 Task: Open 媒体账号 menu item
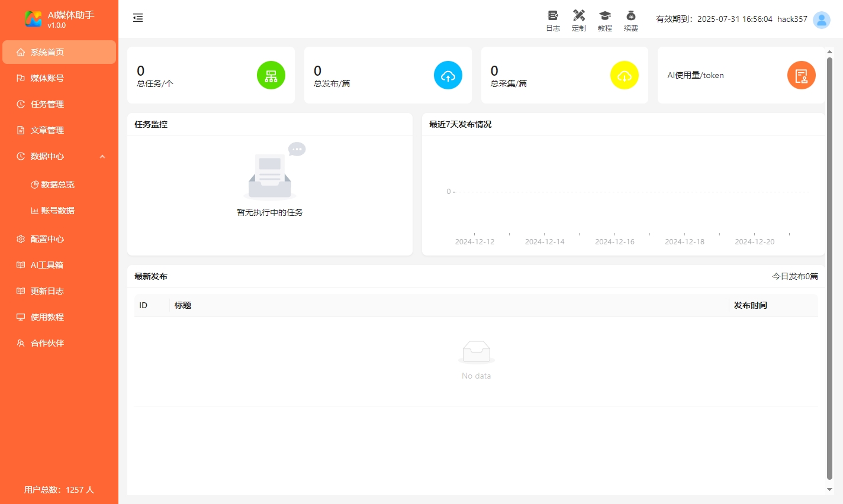click(59, 78)
